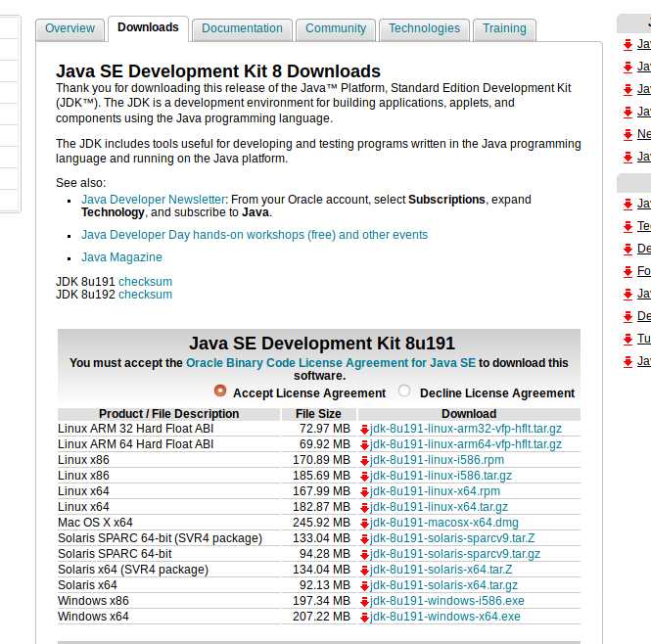The height and width of the screenshot is (644, 651).
Task: Click the 'Solaris SPARC 64-bit (SVR4 package)' description
Action: pos(161,538)
